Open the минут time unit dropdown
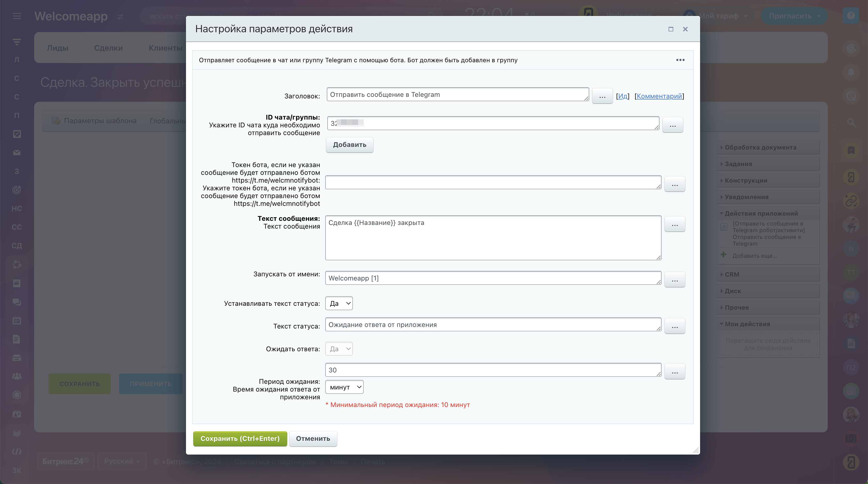 click(344, 387)
